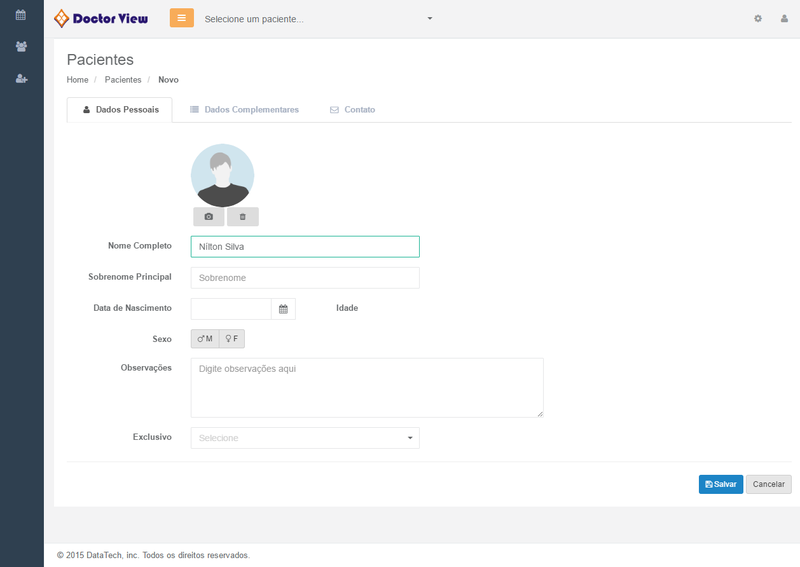Open the settings gear icon
Image resolution: width=800 pixels, height=567 pixels.
point(758,19)
